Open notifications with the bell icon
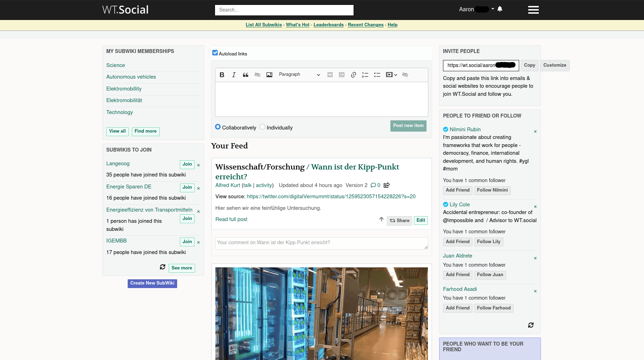Screen dimensions: 644x360 [x=500, y=9]
